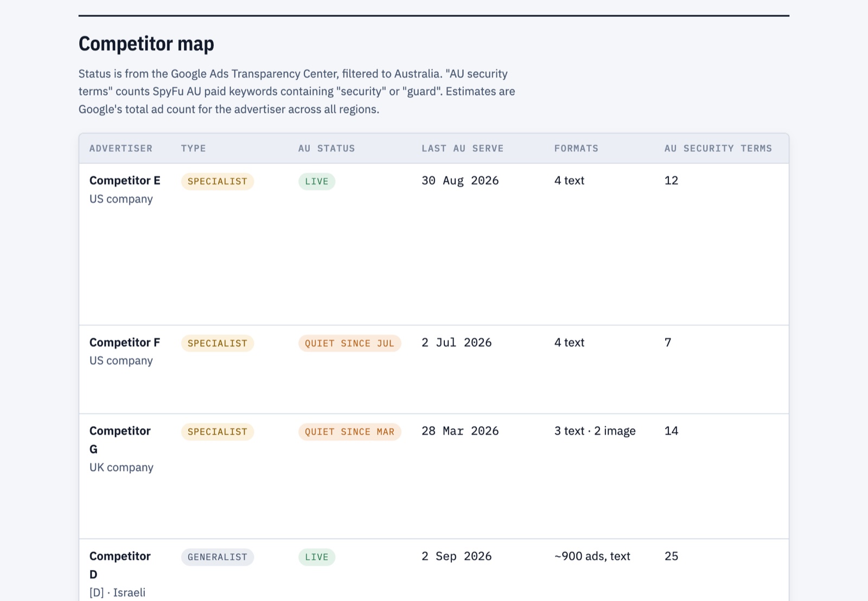The height and width of the screenshot is (601, 868).
Task: Click the UK company label
Action: pos(122,467)
